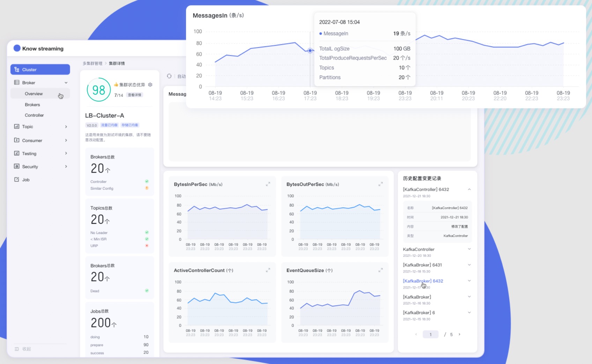Expand the Topic menu in the sidebar
Screen dimensions: 592x364
(66, 127)
